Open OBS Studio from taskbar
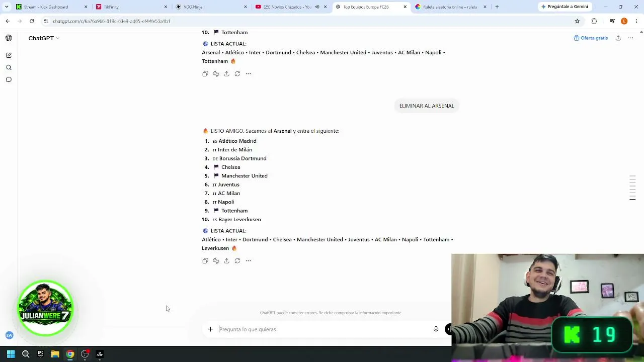Viewport: 644px width, 362px height. [x=85, y=354]
